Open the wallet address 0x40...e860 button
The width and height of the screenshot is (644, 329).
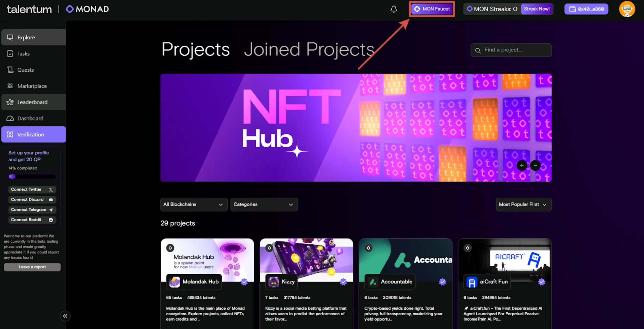[586, 9]
